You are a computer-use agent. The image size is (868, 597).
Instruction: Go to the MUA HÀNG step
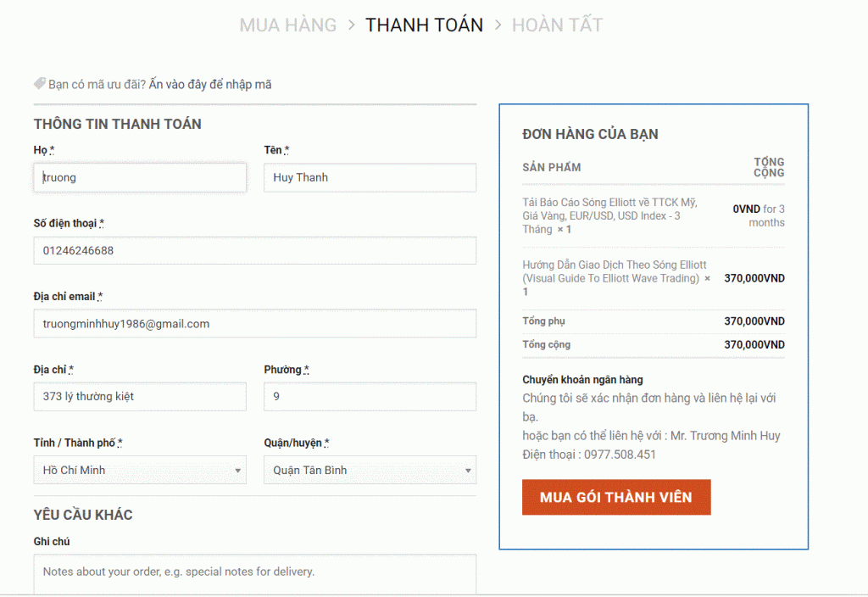[x=287, y=25]
